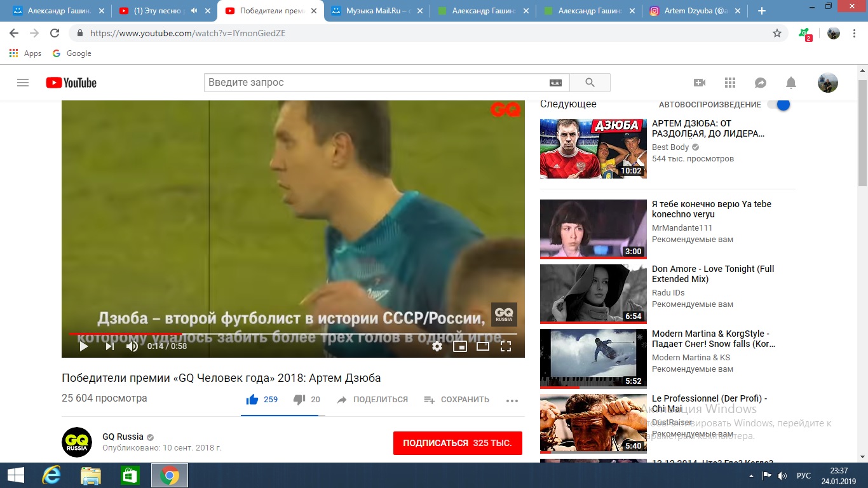Switch to the Эту песню YouTube tab
The height and width of the screenshot is (488, 868).
tap(163, 11)
